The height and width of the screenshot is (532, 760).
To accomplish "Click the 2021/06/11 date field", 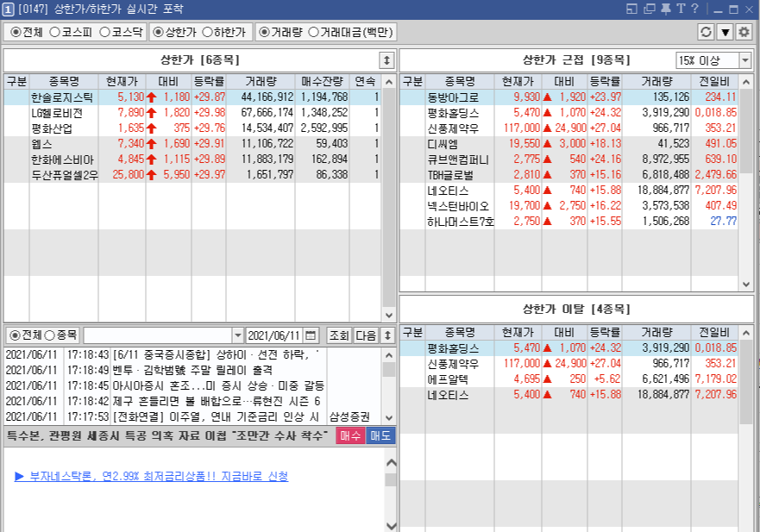I will [274, 335].
